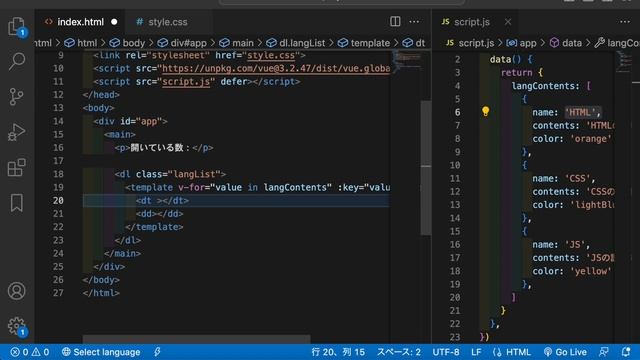Viewport: 640px width, 360px height.
Task: Switch to the index.html tab
Action: pyautogui.click(x=80, y=22)
